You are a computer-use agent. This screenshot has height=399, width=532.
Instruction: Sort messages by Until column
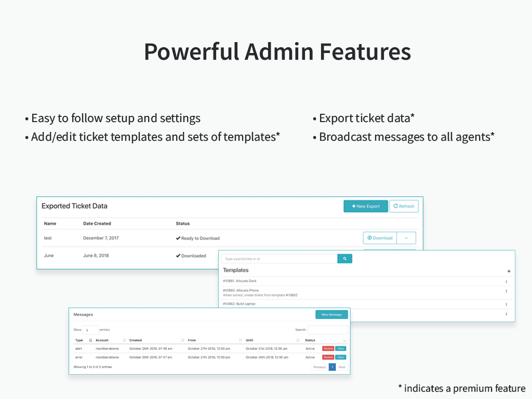pos(249,340)
